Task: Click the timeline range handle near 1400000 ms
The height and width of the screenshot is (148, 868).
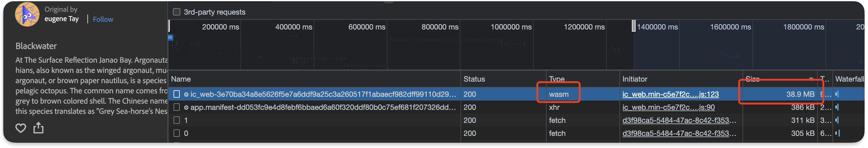Action: (634, 26)
